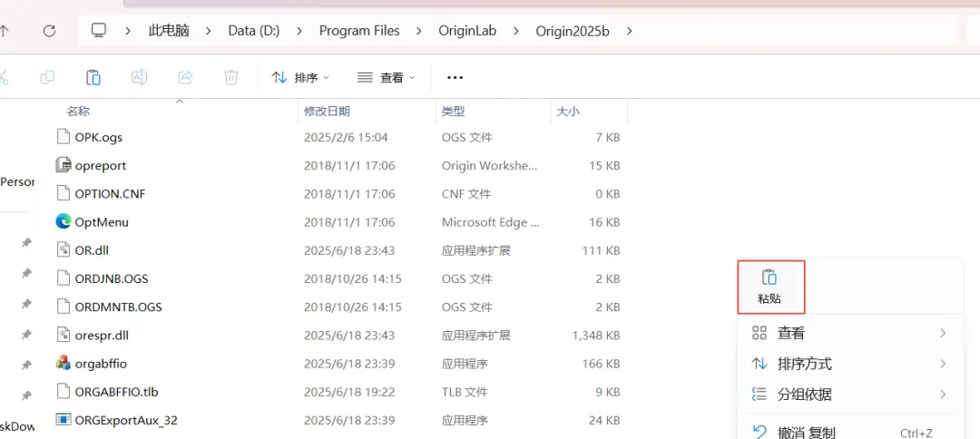Open the 查看 view dropdown in the toolbar

[386, 77]
